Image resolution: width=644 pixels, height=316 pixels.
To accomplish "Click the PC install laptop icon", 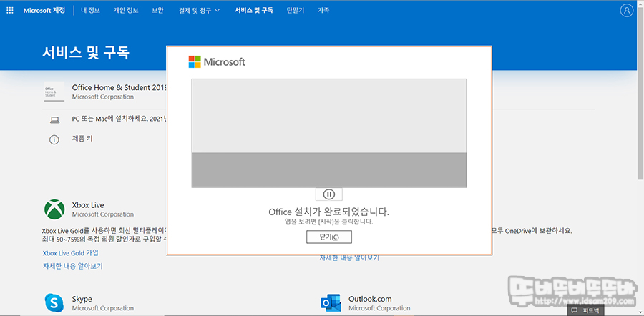I will 54,120.
